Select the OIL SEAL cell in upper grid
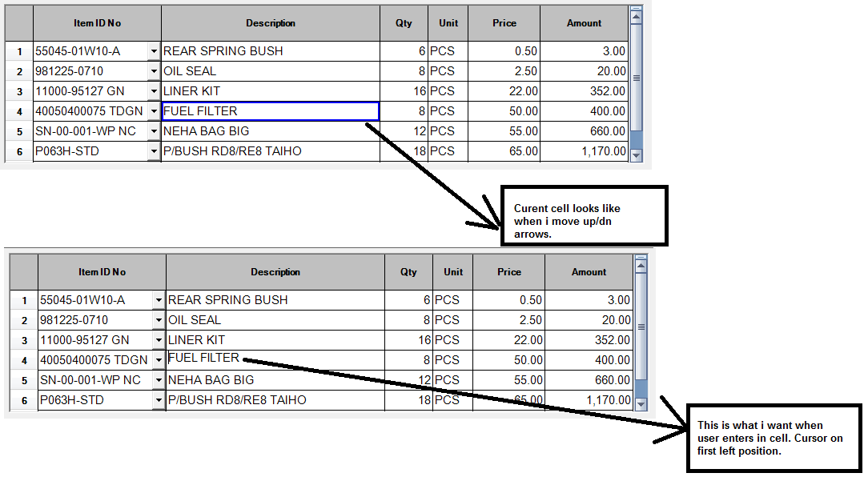Image resolution: width=868 pixels, height=481 pixels. point(271,71)
